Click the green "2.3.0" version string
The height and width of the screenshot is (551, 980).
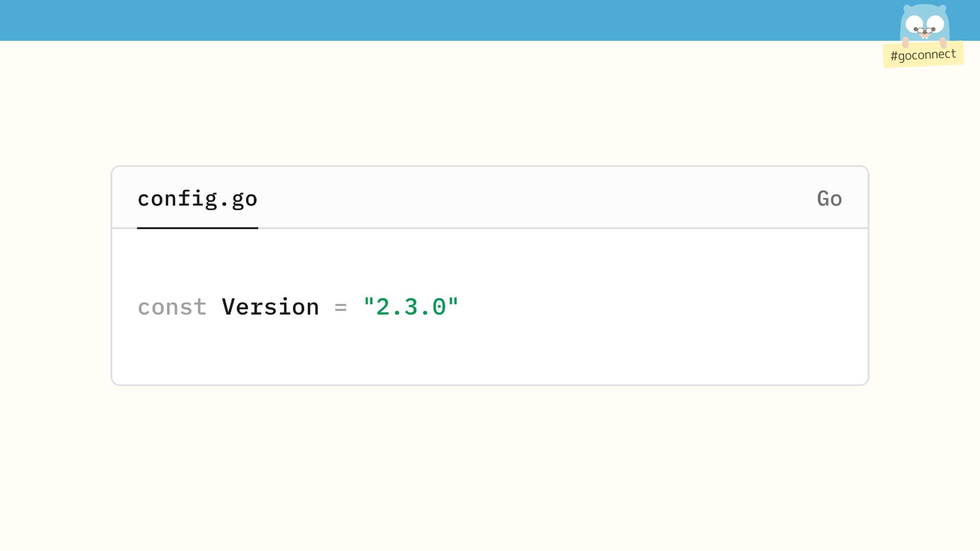point(411,307)
